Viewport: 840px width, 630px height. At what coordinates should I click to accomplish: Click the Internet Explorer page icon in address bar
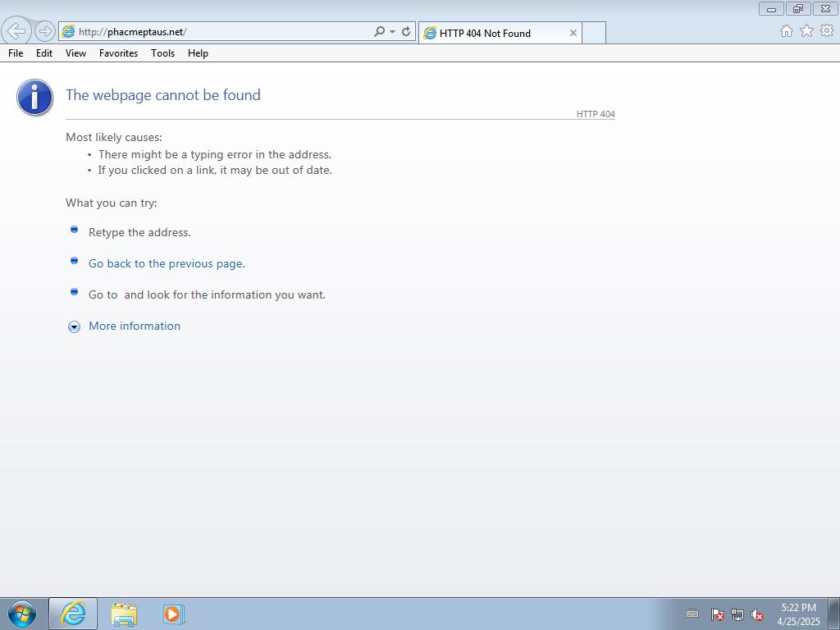tap(68, 32)
